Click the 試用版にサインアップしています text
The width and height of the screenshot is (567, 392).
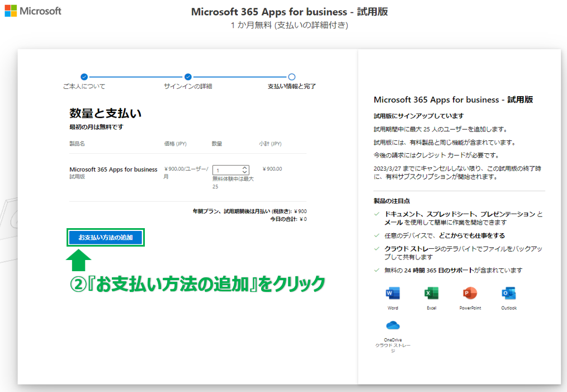coord(419,116)
